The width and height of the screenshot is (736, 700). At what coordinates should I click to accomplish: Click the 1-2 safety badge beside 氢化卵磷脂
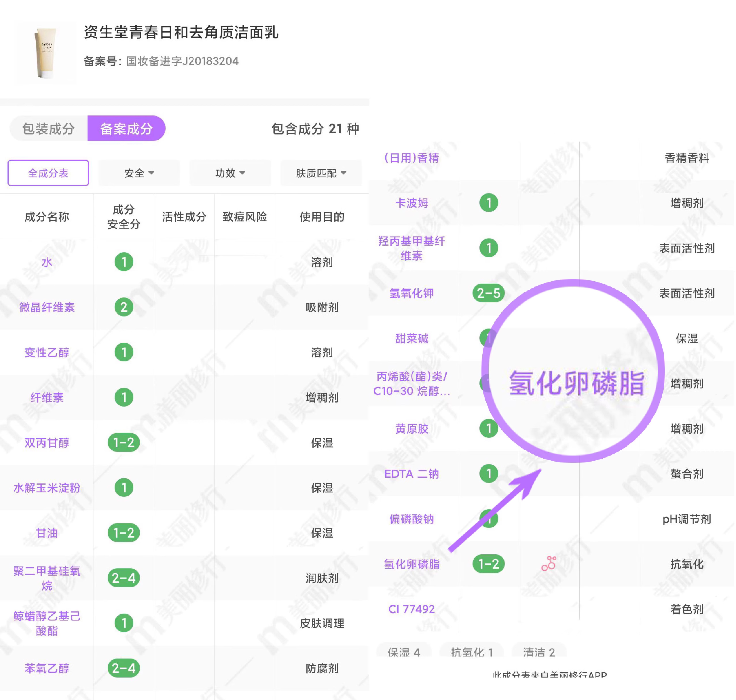click(489, 564)
